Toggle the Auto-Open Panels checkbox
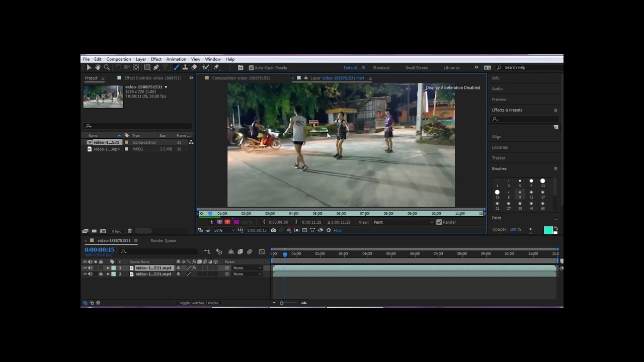This screenshot has width=644, height=362. [x=251, y=68]
